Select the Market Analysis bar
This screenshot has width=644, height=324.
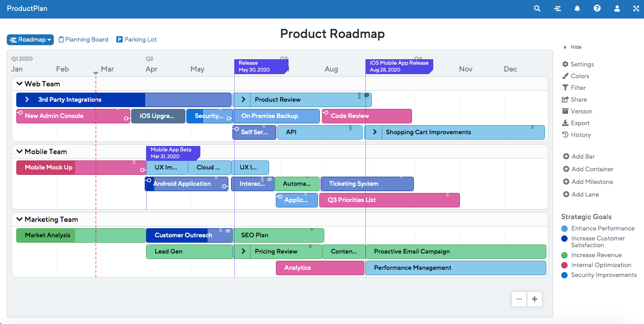click(x=81, y=235)
